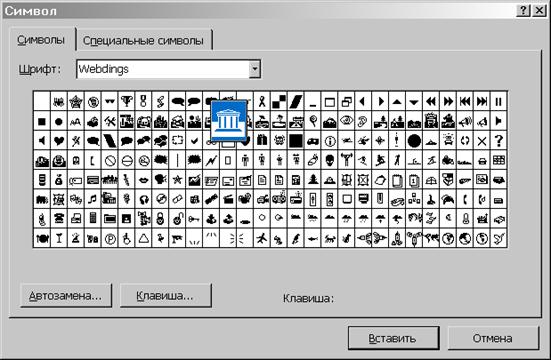Select the X cross symbol
Image resolution: width=551 pixels, height=360 pixels.
[482, 141]
